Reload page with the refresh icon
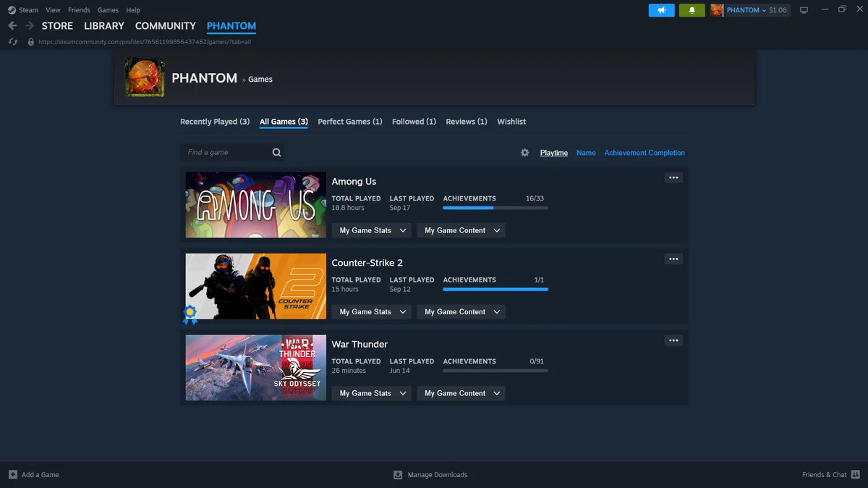 tap(12, 42)
